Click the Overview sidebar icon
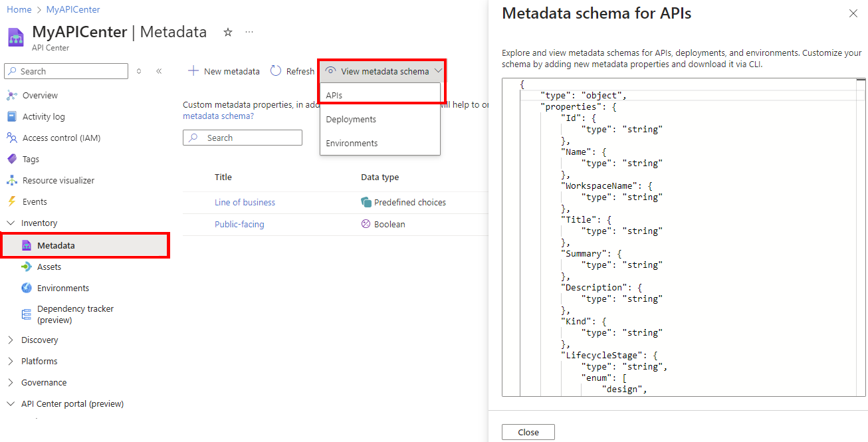 (x=12, y=95)
